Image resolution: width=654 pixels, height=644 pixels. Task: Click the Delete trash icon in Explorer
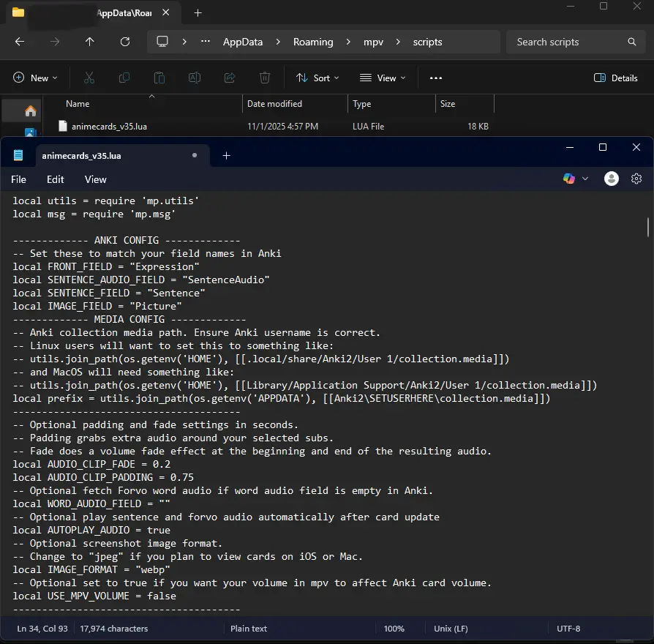pos(265,78)
